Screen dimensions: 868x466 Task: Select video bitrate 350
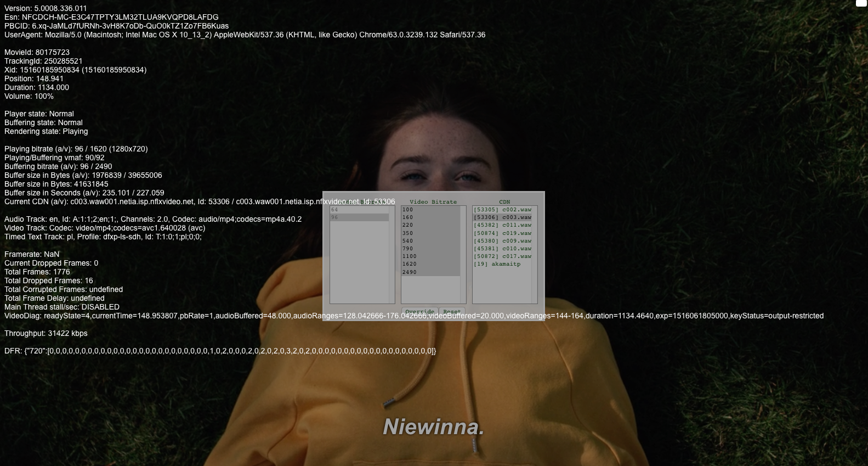pyautogui.click(x=430, y=233)
